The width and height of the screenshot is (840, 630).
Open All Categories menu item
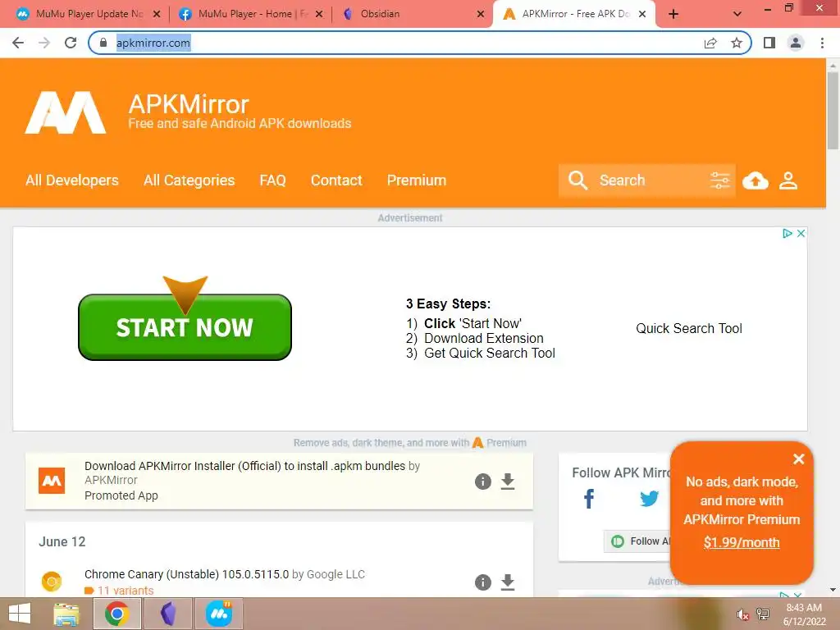pyautogui.click(x=189, y=180)
